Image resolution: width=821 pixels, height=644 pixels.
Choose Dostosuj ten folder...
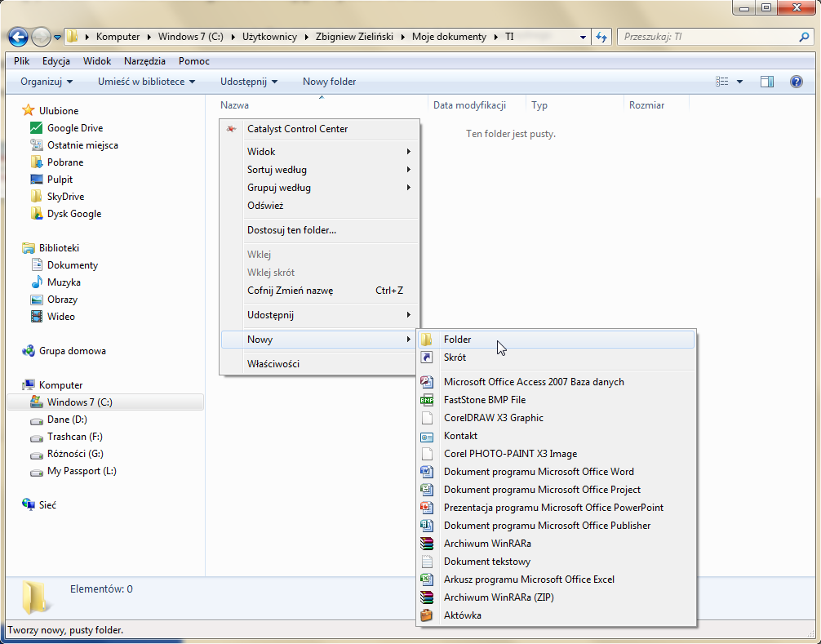coord(319,230)
